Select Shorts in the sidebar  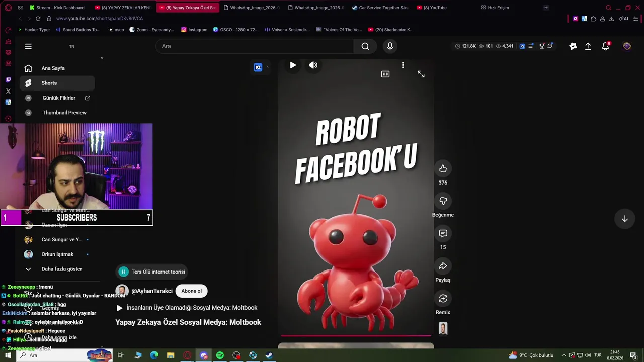pos(57,83)
